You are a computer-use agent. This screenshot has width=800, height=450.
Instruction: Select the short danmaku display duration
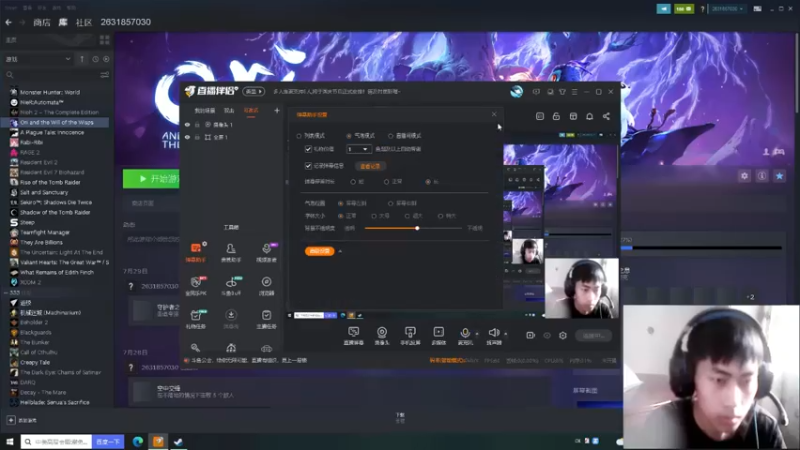point(353,182)
